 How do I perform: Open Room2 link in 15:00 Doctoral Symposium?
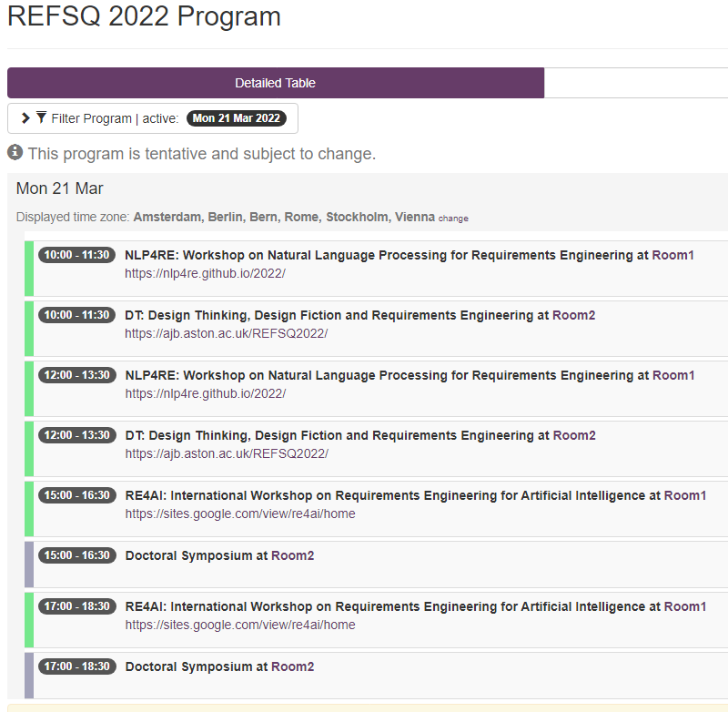click(292, 555)
